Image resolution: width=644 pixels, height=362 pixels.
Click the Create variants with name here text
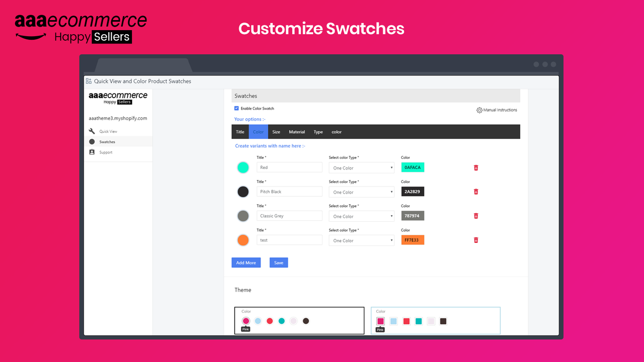pyautogui.click(x=270, y=146)
